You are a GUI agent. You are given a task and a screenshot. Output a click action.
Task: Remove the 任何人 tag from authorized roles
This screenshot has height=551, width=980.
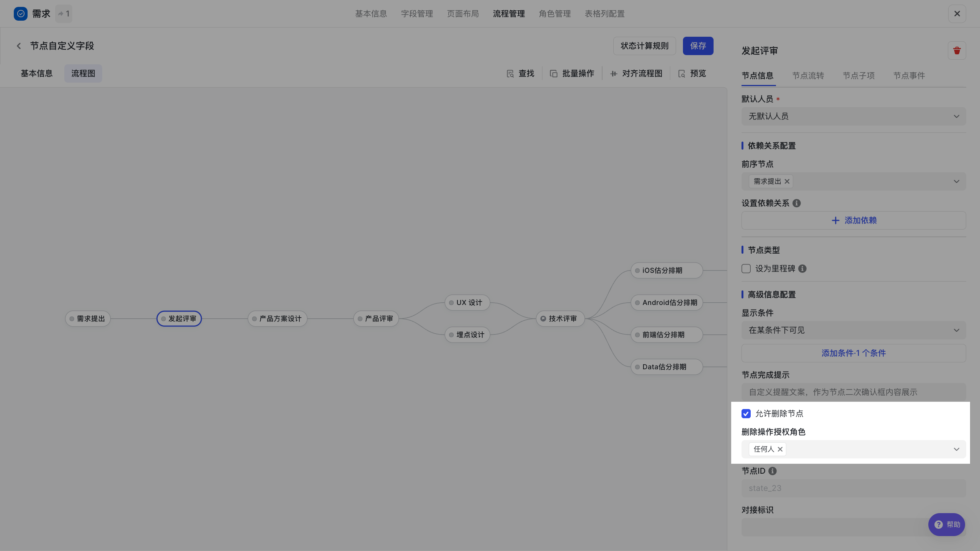[780, 449]
